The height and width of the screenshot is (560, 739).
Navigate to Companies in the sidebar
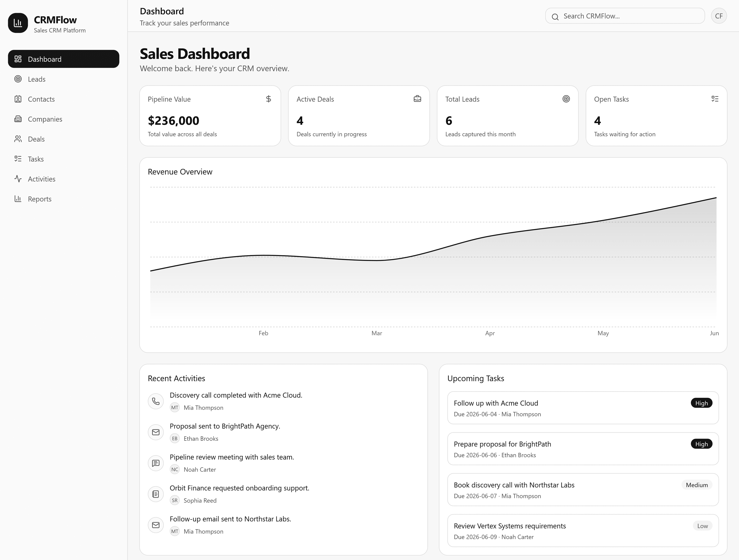[x=64, y=119]
